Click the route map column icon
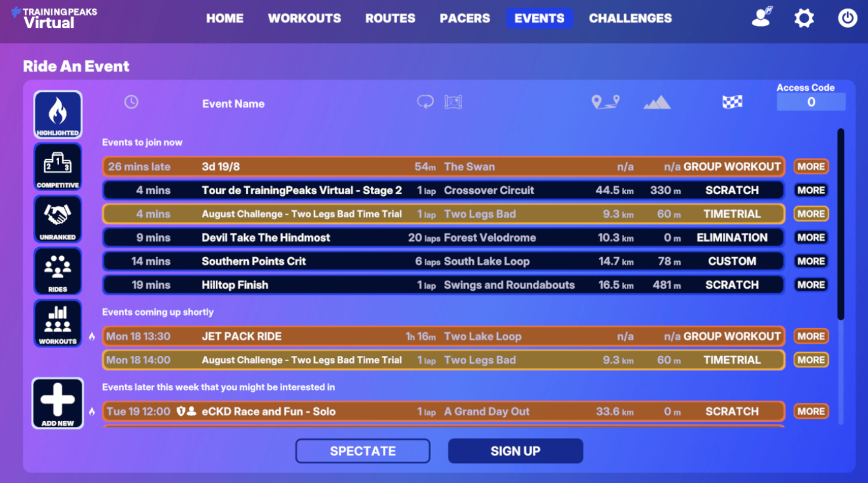The width and height of the screenshot is (868, 483). 453,102
